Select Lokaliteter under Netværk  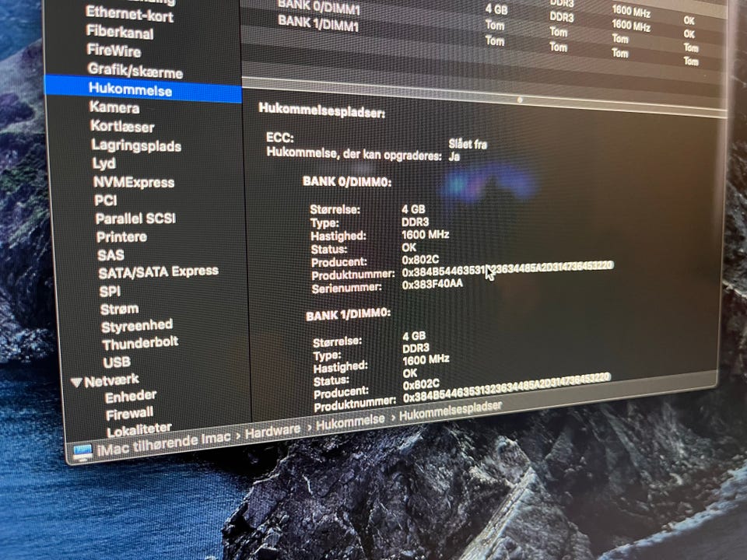pyautogui.click(x=139, y=430)
